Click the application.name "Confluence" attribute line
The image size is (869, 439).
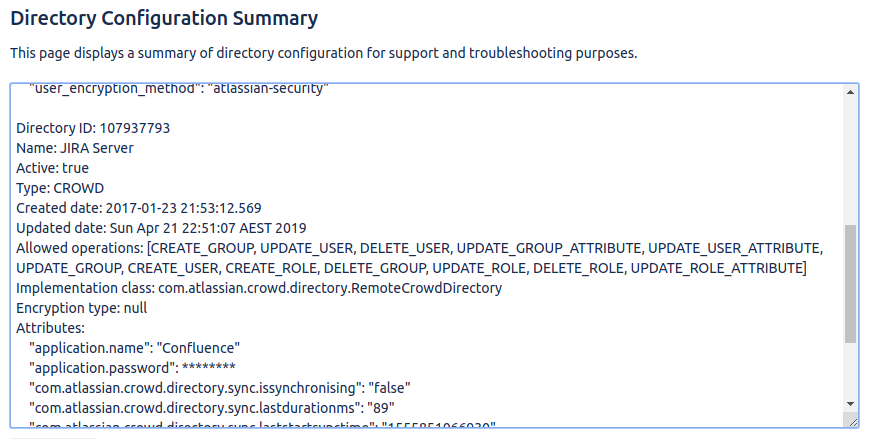tap(136, 348)
